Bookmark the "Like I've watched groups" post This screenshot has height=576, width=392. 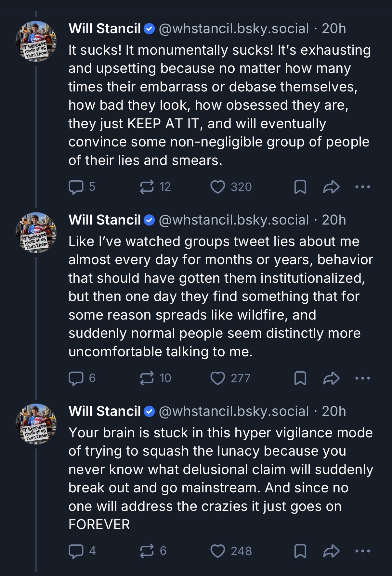pyautogui.click(x=300, y=378)
